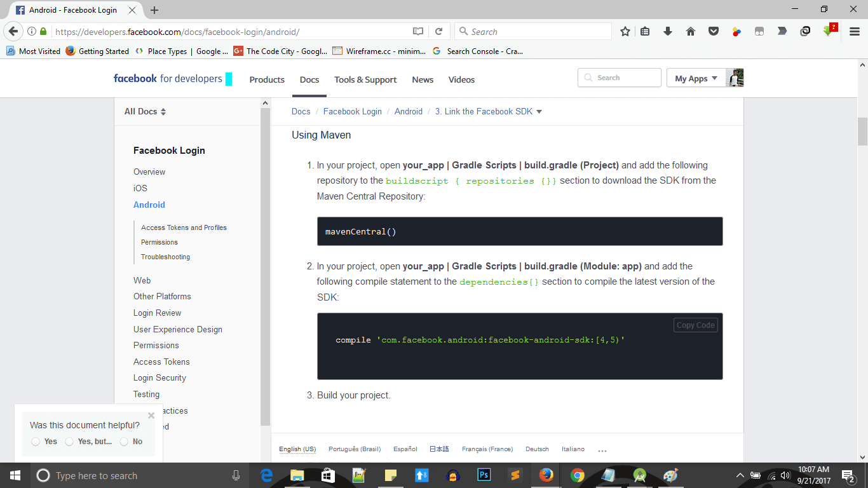
Task: Click the page vertical scrollbar thumb
Action: (862, 132)
